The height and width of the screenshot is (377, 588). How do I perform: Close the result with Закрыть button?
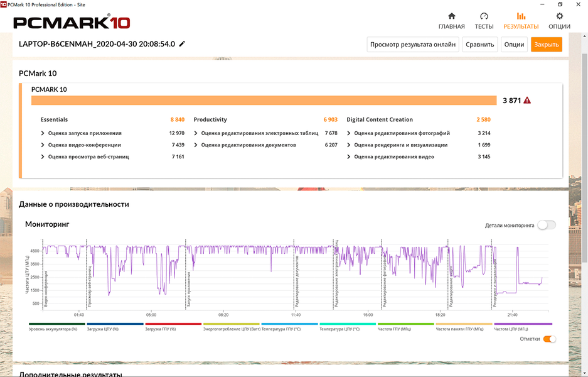click(x=547, y=45)
